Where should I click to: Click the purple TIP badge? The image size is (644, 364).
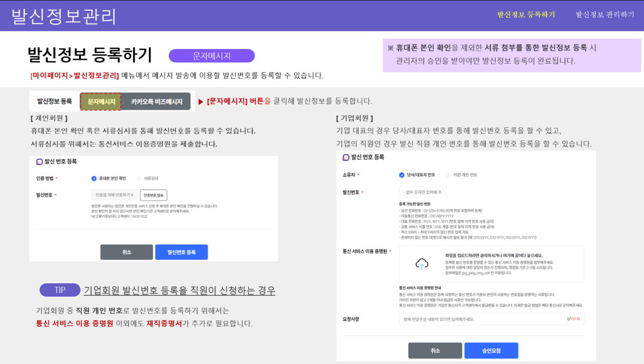[x=60, y=290]
